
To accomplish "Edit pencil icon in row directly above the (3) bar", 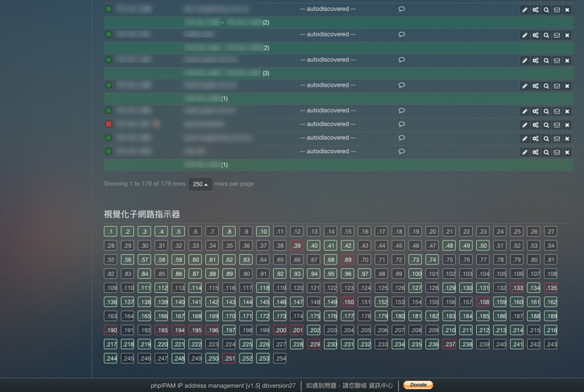I will click(x=525, y=60).
